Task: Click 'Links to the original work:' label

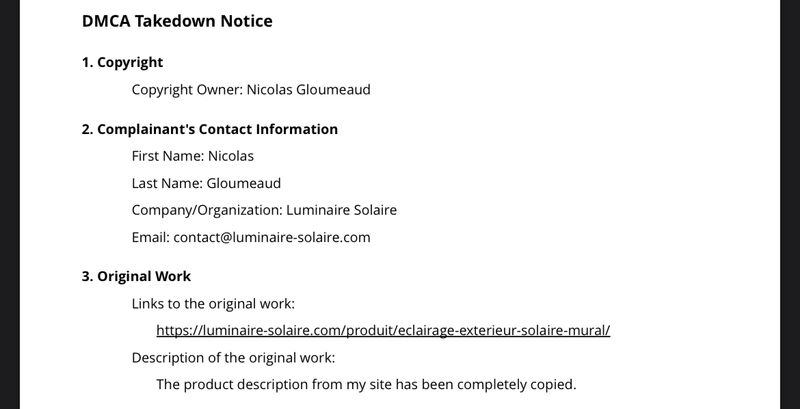Action: tap(213, 304)
